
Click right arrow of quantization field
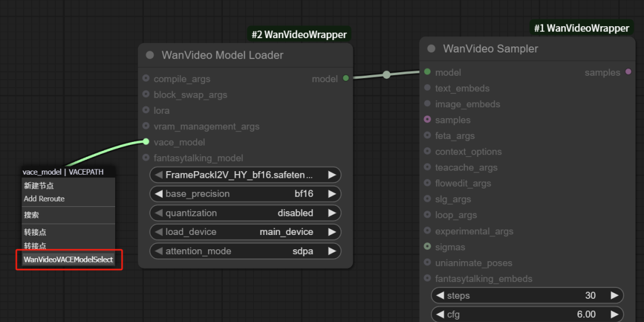(x=332, y=213)
